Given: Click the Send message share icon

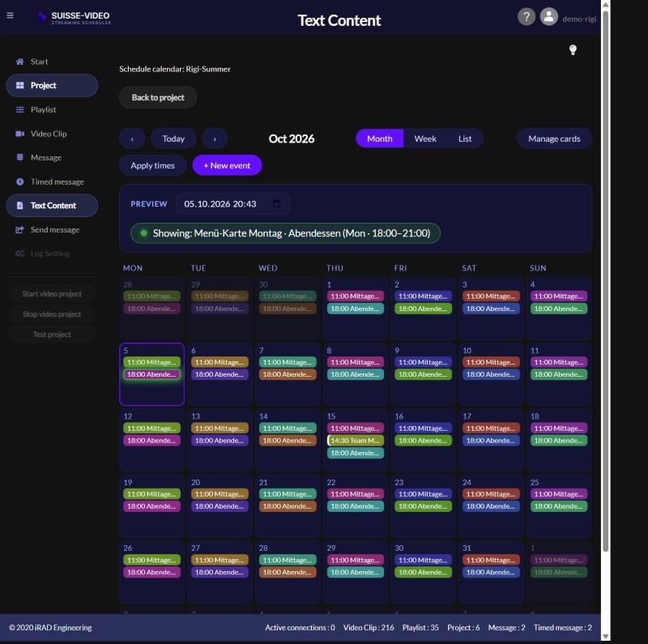Looking at the screenshot, I should (x=19, y=229).
